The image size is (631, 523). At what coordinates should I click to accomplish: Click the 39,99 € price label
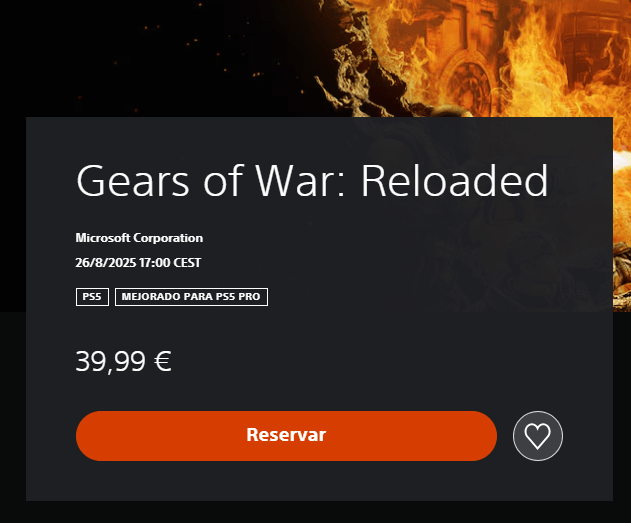(x=124, y=361)
